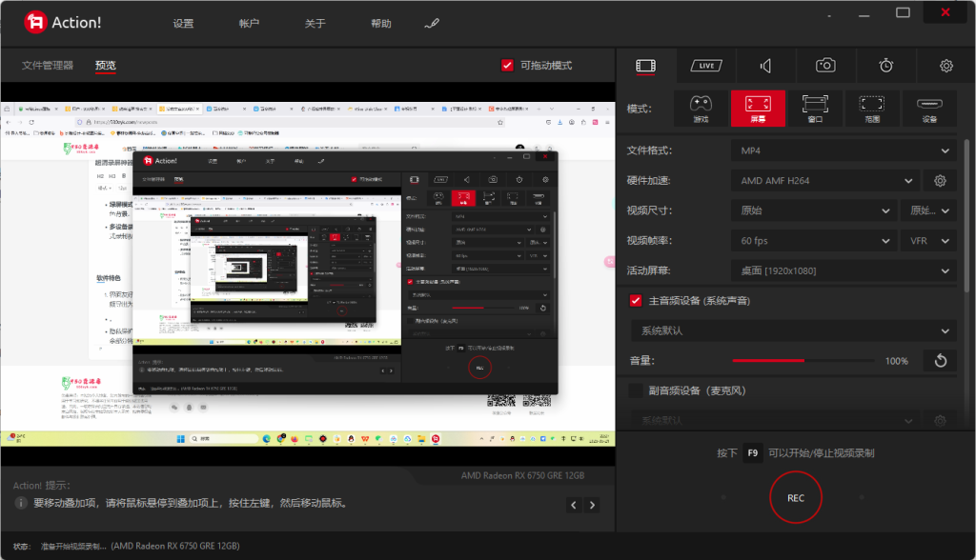Expand the 60 fps frame rate dropdown
The height and width of the screenshot is (560, 976).
pos(815,240)
